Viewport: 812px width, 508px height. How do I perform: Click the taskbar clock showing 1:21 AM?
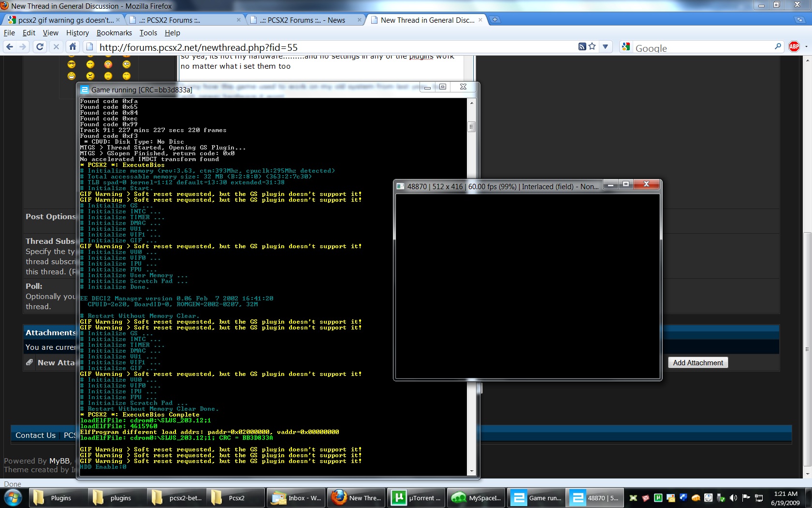tap(785, 498)
